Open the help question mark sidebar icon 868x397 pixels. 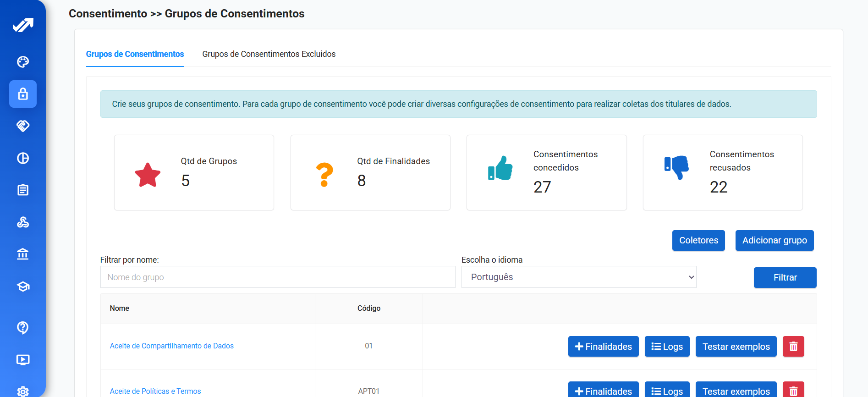tap(23, 327)
